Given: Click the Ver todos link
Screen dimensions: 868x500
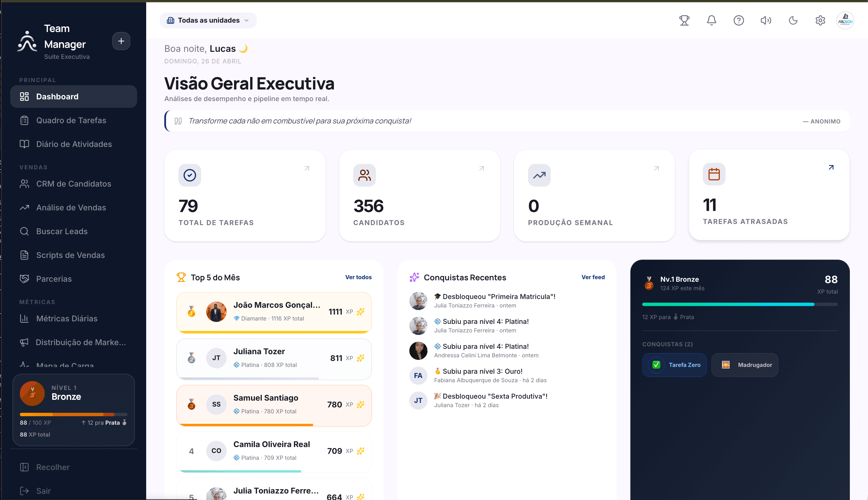Looking at the screenshot, I should point(358,277).
